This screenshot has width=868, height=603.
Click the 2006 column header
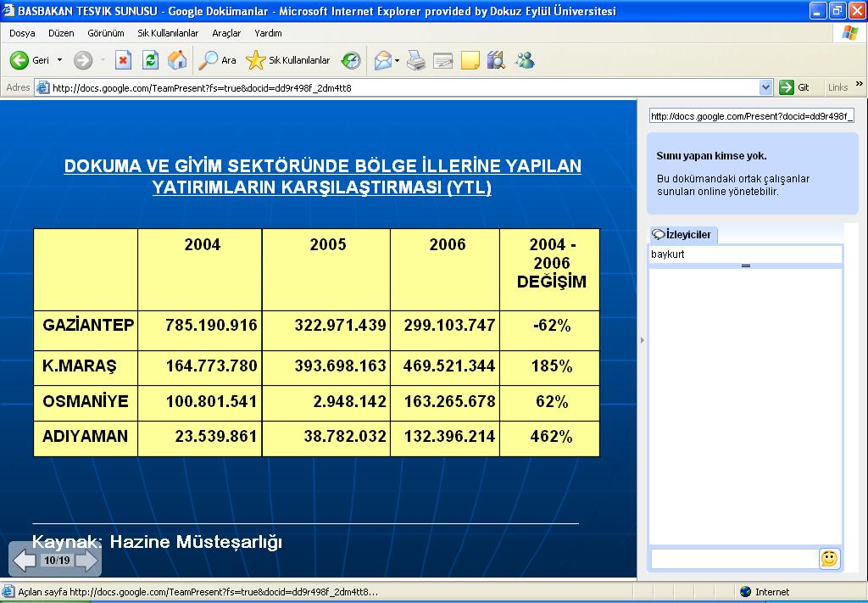(448, 244)
